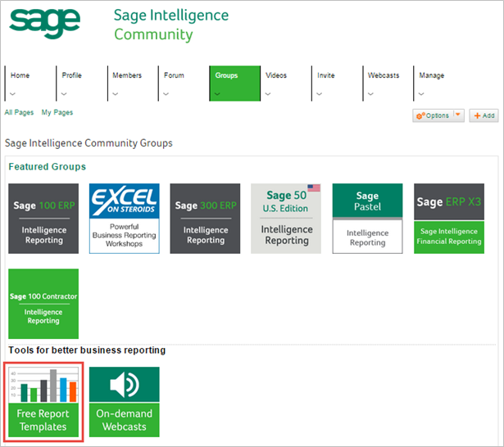The height and width of the screenshot is (447, 504).
Task: Expand the chevron under Invite
Action: (319, 94)
